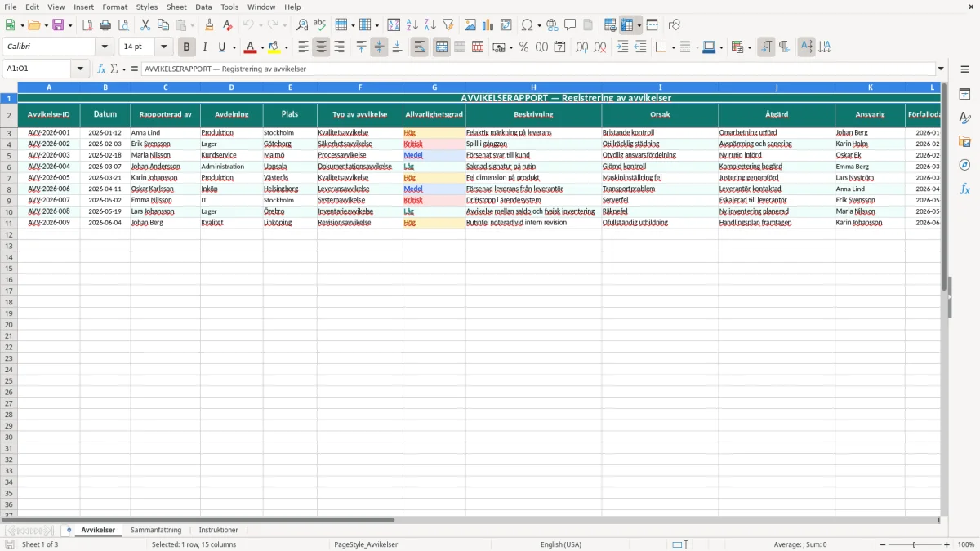
Task: Open the Function Wizard next to the formula bar
Action: point(101,69)
